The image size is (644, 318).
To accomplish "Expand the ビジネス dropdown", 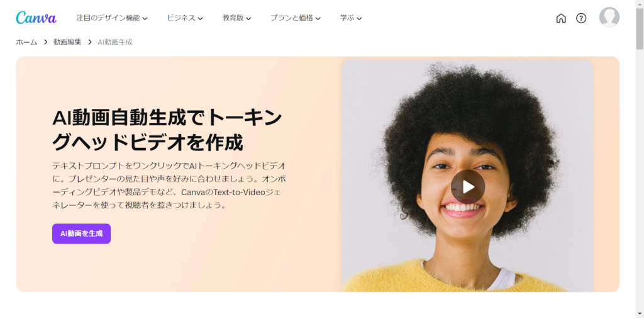I will tap(185, 18).
